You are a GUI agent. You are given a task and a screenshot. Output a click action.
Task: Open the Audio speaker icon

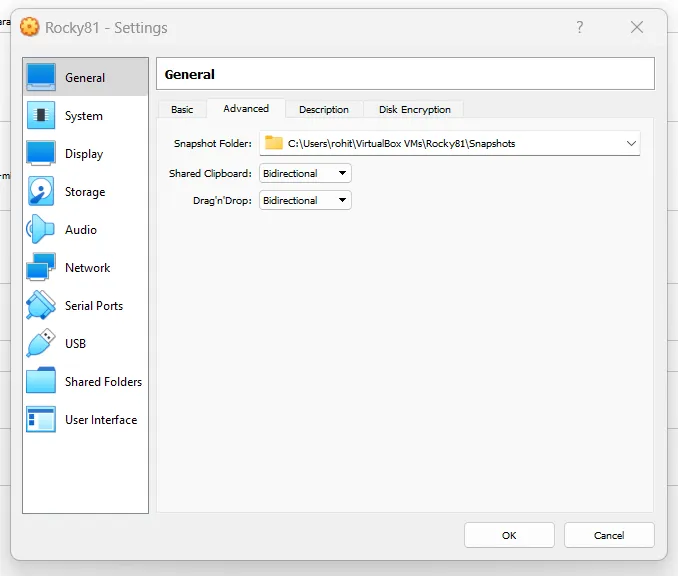(x=40, y=229)
